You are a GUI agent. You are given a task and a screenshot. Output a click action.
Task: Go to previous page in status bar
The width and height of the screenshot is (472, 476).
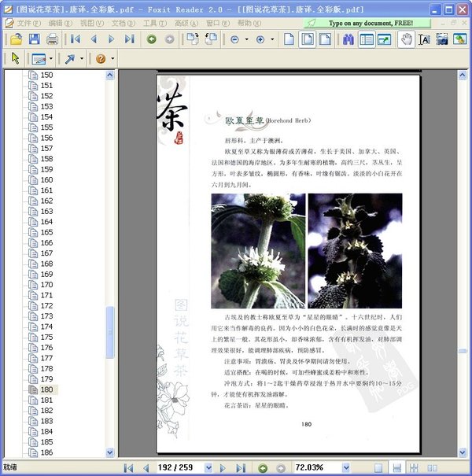tap(146, 468)
